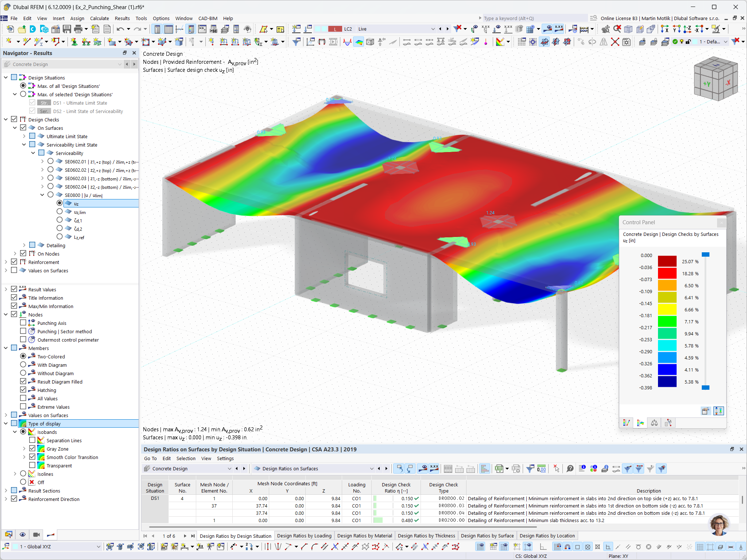Open the Results menu
This screenshot has width=747, height=560.
point(122,18)
